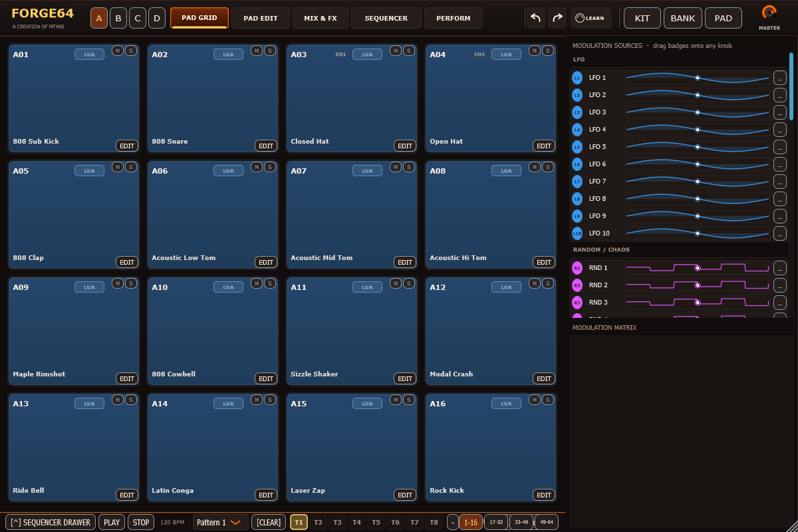Click the LFO 8 modulation badge
798x532 pixels.
[x=577, y=199]
